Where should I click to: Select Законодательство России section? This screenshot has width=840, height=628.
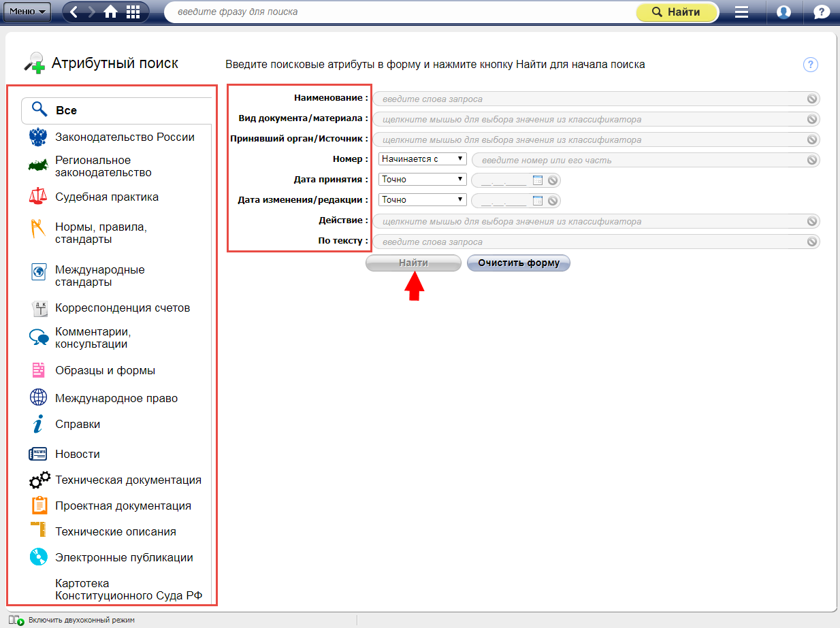pos(125,137)
